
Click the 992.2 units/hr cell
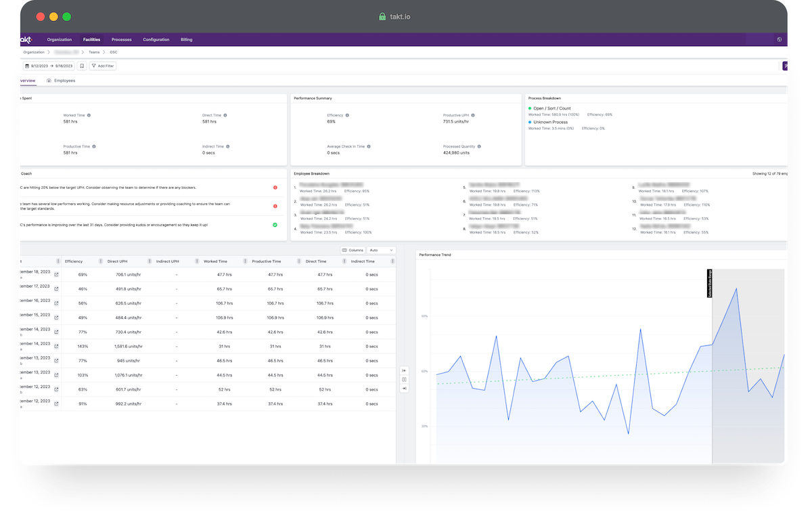tap(129, 404)
